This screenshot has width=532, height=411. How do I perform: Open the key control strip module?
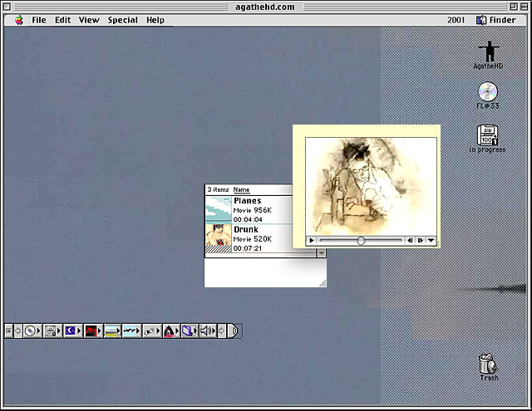150,330
